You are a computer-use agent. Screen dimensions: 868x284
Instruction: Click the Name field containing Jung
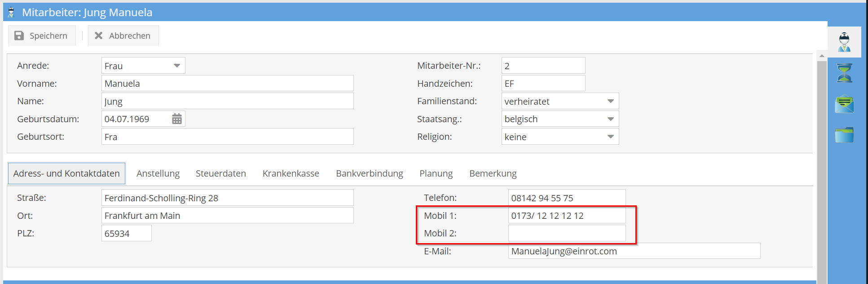tap(228, 101)
